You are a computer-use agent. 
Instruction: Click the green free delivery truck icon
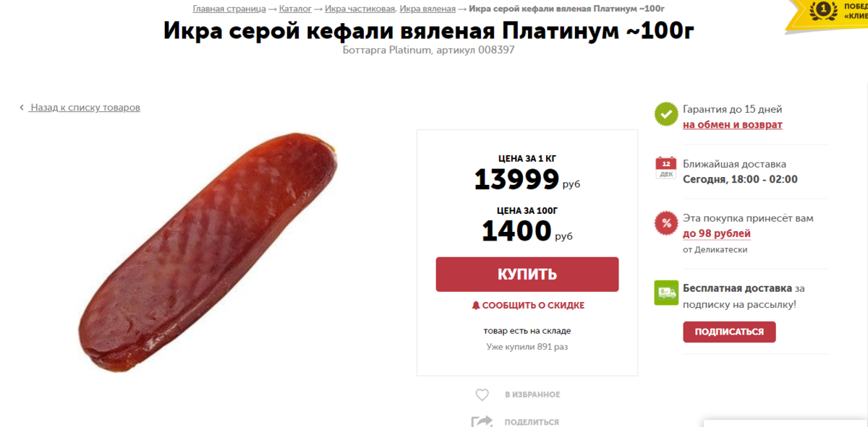tap(666, 293)
